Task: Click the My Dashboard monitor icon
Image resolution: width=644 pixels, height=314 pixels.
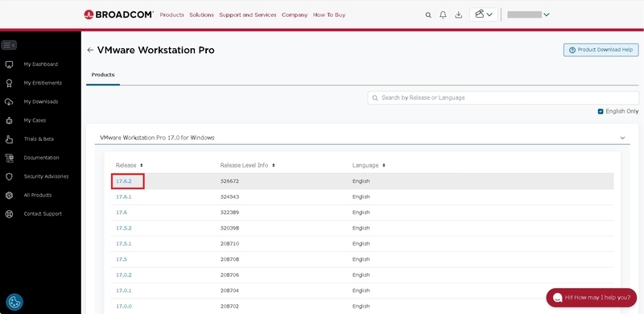Action: coord(9,64)
